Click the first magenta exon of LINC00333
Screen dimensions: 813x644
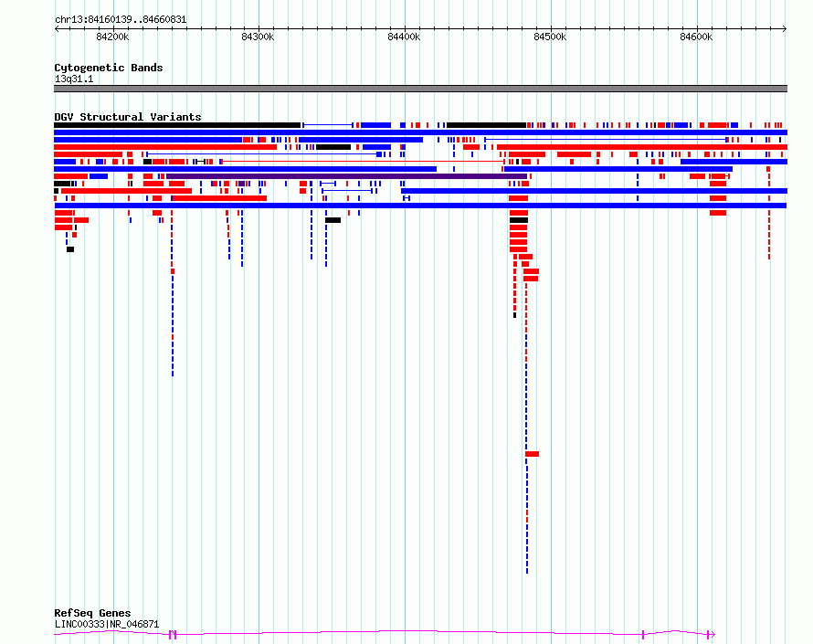point(171,634)
